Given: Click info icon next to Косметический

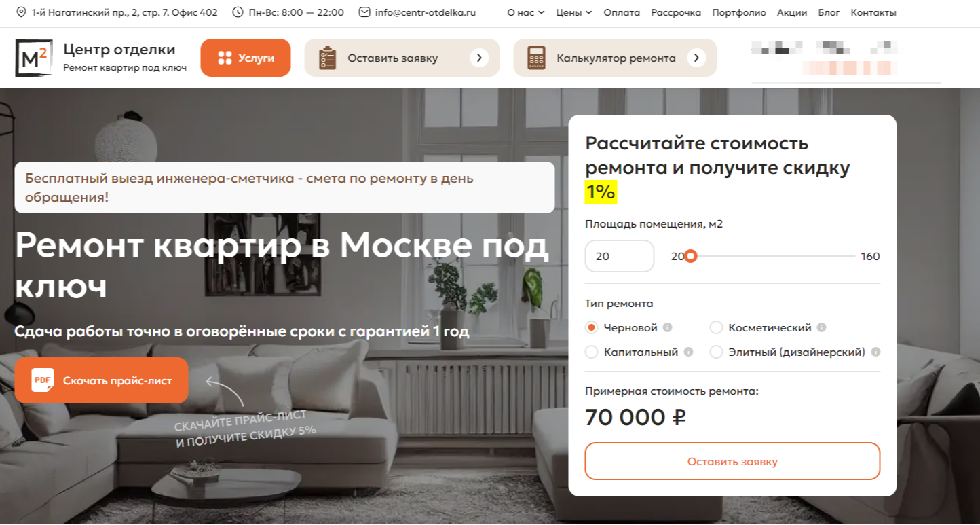Looking at the screenshot, I should [821, 328].
